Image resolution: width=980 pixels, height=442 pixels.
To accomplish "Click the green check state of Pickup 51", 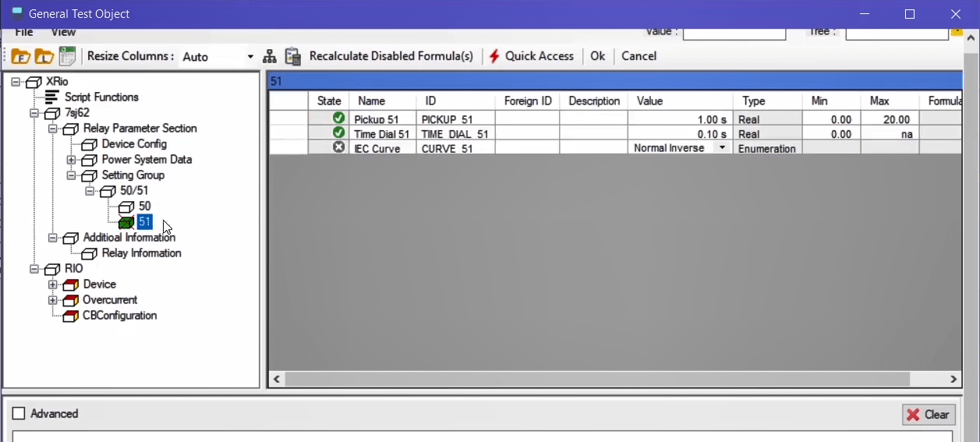I will (338, 118).
